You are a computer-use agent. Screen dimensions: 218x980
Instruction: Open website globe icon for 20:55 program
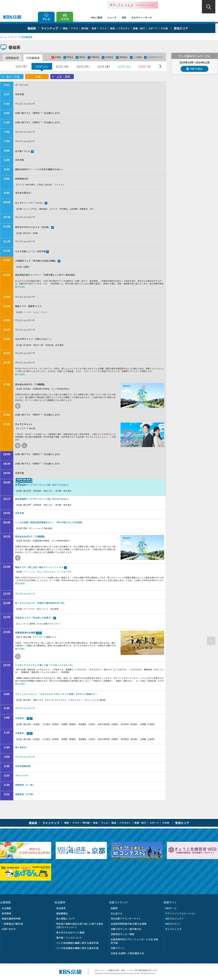tap(18, 558)
